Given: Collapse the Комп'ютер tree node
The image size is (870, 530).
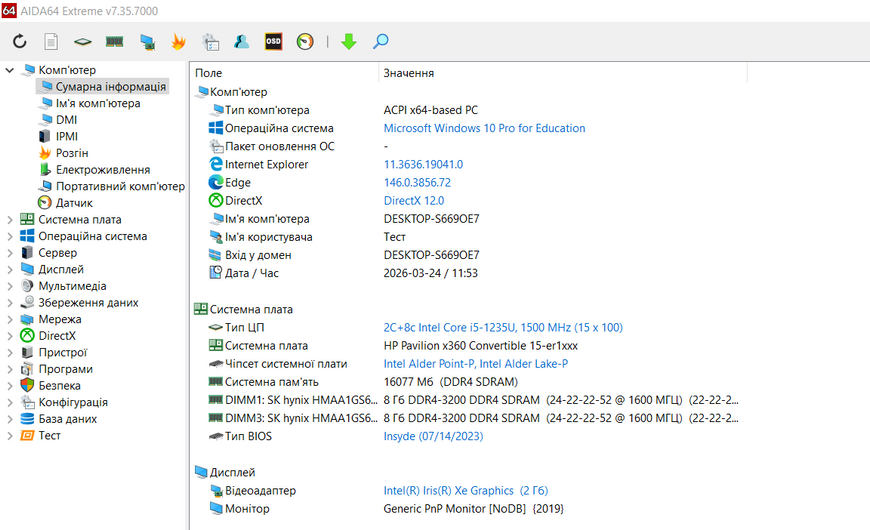Looking at the screenshot, I should pos(9,70).
